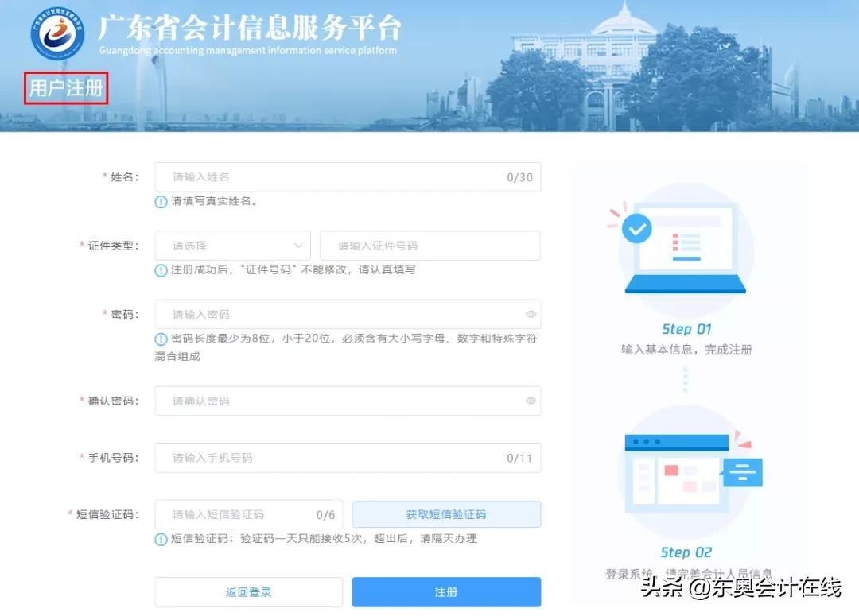Image resolution: width=859 pixels, height=616 pixels.
Task: Click the 请确认密码 field
Action: tap(348, 401)
